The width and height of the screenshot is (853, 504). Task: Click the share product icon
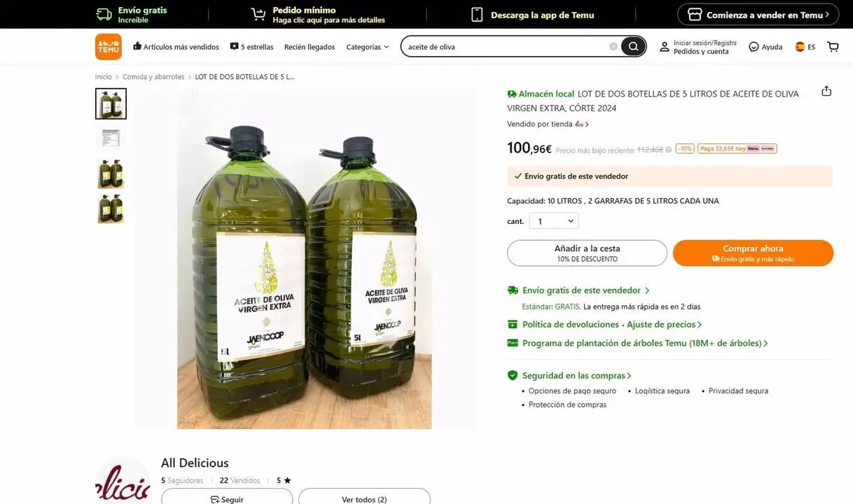[826, 92]
